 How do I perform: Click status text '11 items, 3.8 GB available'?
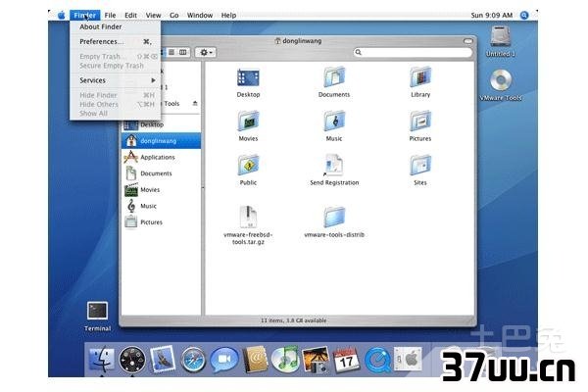pos(293,320)
